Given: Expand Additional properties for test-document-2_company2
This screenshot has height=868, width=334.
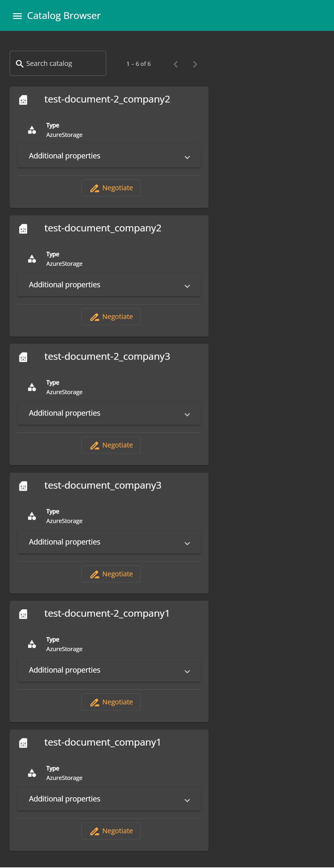Looking at the screenshot, I should tap(109, 156).
